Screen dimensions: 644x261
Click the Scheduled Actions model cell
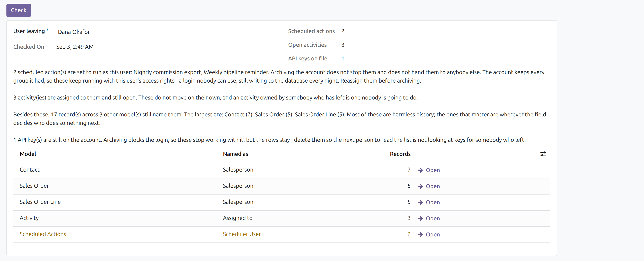coord(43,234)
